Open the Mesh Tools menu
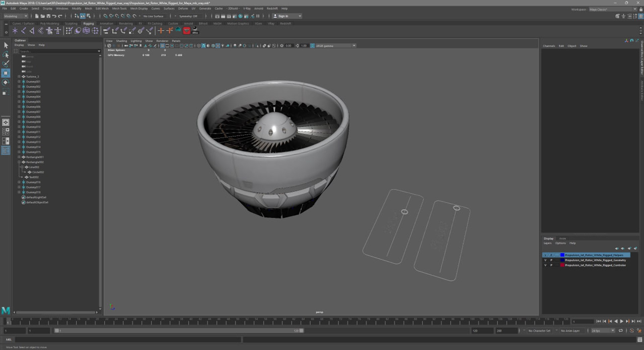This screenshot has width=644, height=350. (x=119, y=9)
